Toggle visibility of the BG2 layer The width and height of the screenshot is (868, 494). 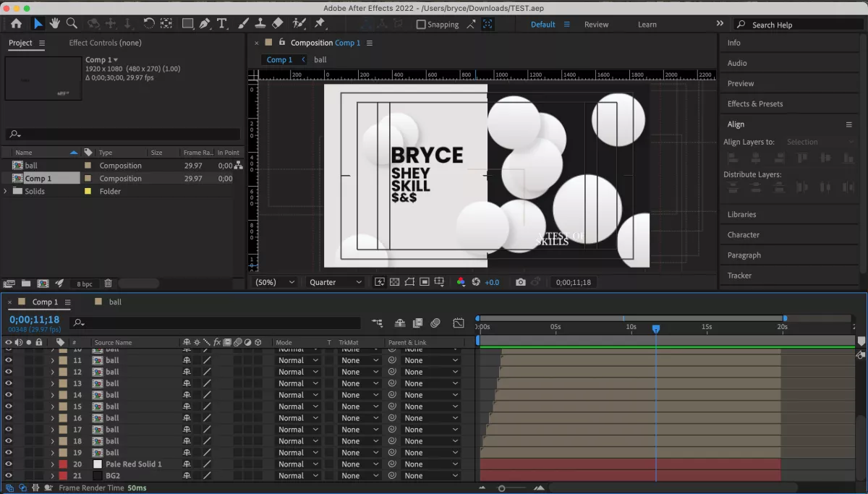[x=8, y=475]
